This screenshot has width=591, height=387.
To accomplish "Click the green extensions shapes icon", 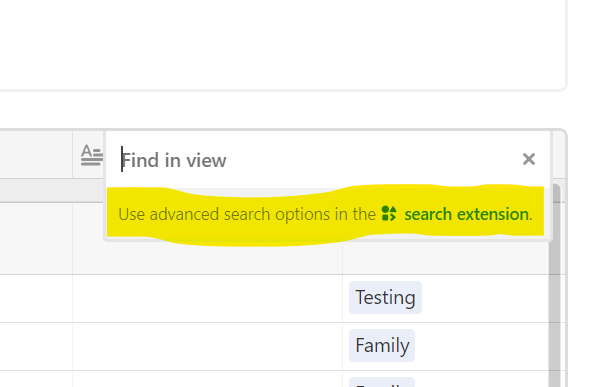I will coord(389,213).
